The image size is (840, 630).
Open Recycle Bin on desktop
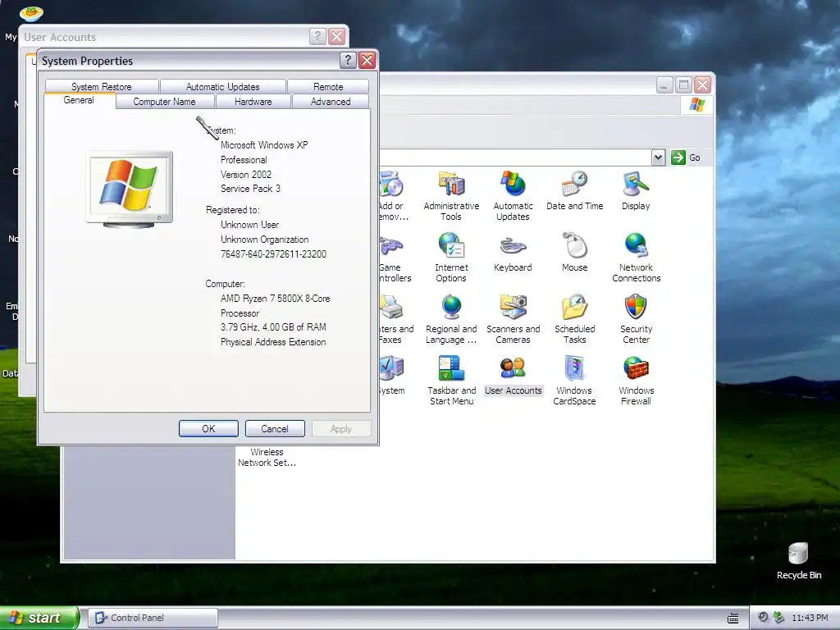798,561
